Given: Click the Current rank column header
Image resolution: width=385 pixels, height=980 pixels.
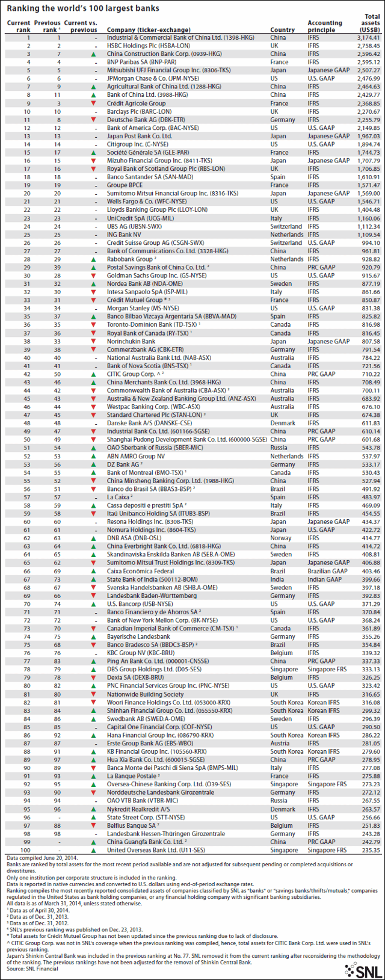Looking at the screenshot, I should point(18,26).
